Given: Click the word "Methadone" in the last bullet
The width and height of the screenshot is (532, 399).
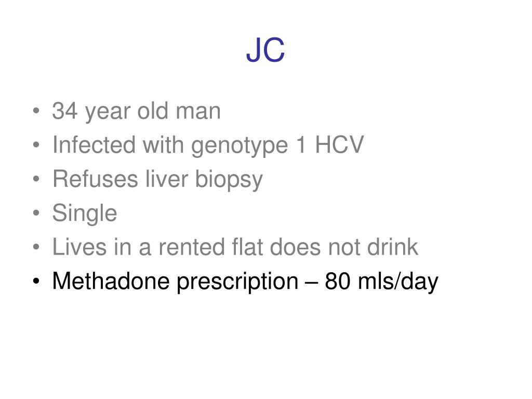Looking at the screenshot, I should (x=111, y=281).
